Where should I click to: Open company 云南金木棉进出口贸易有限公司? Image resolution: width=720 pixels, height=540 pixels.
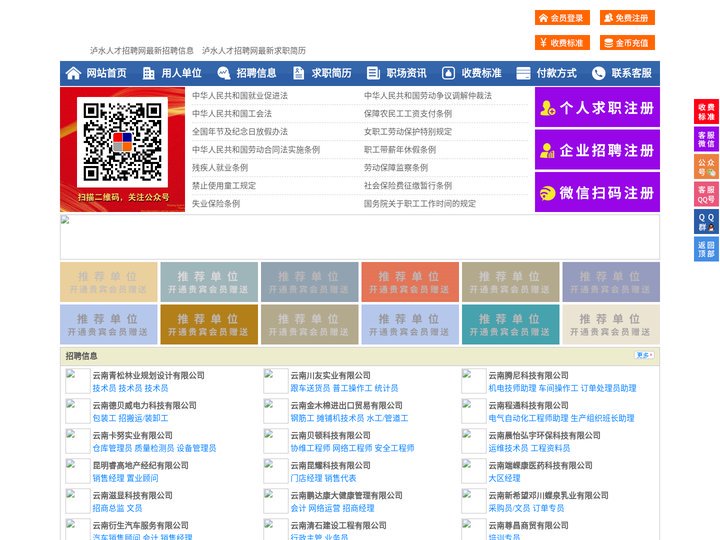(x=346, y=405)
